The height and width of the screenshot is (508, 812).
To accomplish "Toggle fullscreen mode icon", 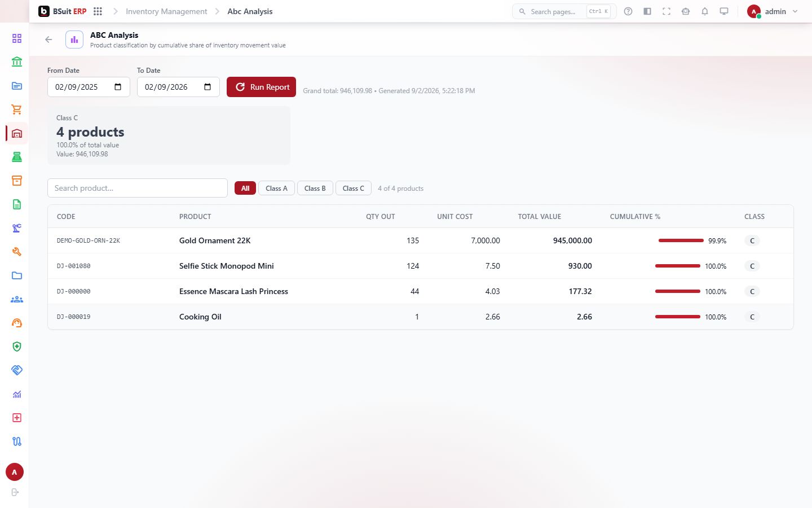I will click(x=667, y=11).
